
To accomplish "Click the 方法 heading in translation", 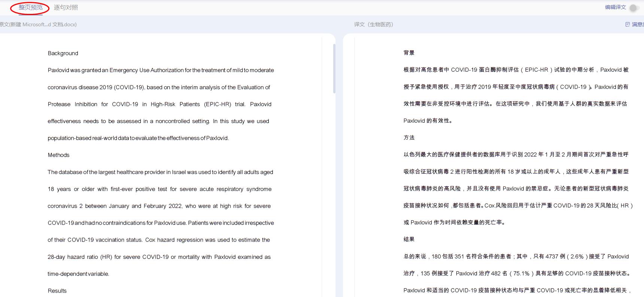I will (x=409, y=138).
